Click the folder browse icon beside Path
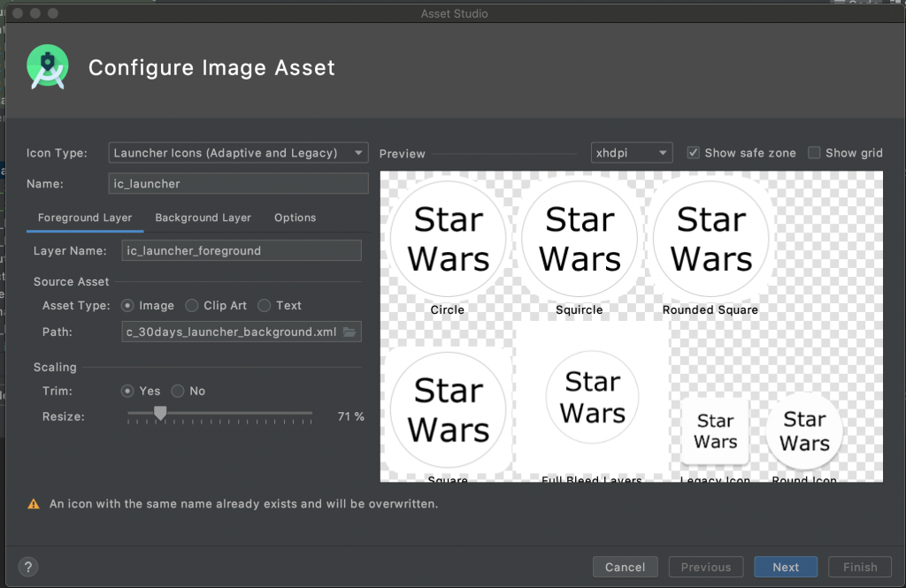This screenshot has height=588, width=906. tap(349, 332)
